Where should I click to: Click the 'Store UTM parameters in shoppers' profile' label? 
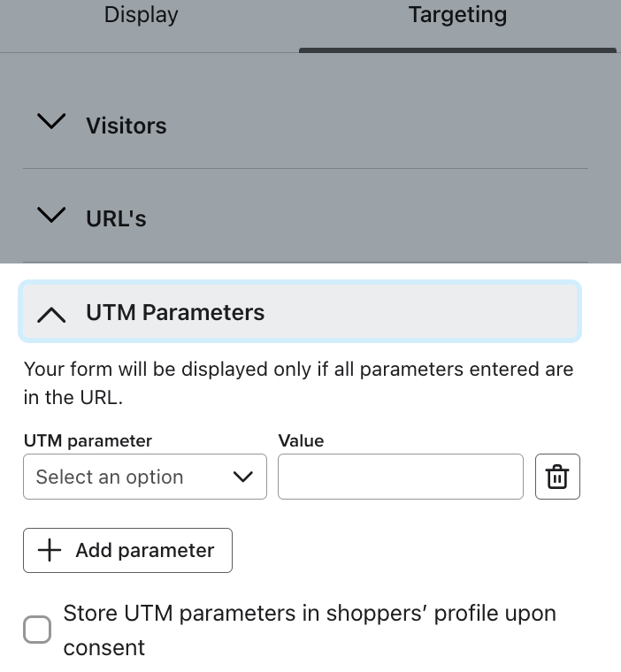click(x=310, y=614)
